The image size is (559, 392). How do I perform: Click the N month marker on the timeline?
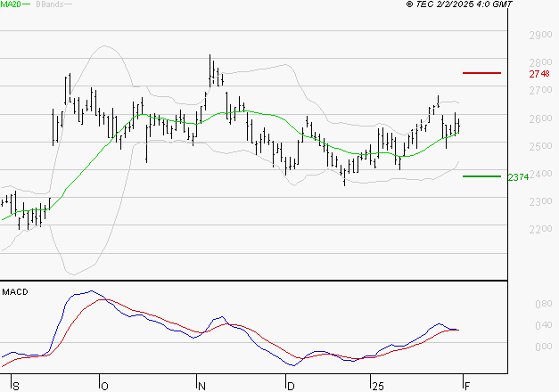201,387
